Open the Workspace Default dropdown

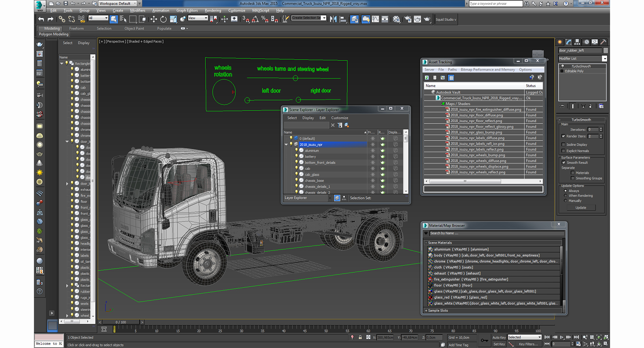click(x=117, y=3)
